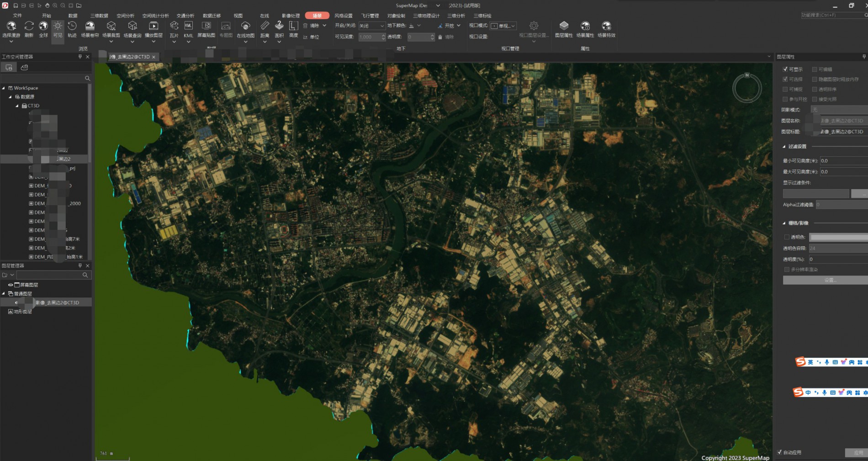Measure height with the 高度 tool
The height and width of the screenshot is (461, 868).
(294, 30)
